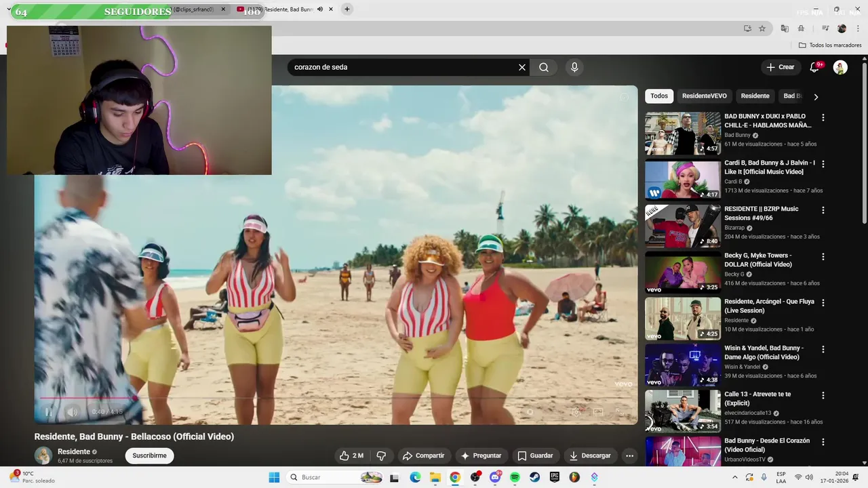Bookmark this page with the star icon
The width and height of the screenshot is (868, 488).
click(762, 28)
